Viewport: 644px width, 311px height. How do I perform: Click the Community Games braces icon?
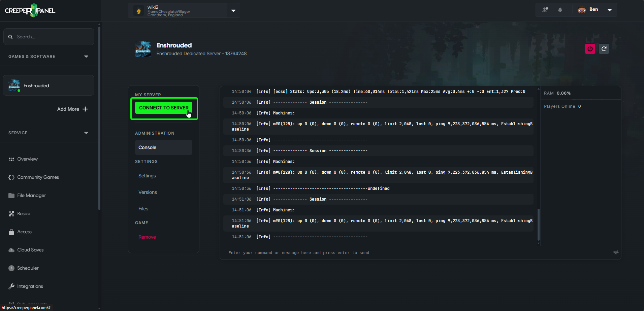pos(11,177)
